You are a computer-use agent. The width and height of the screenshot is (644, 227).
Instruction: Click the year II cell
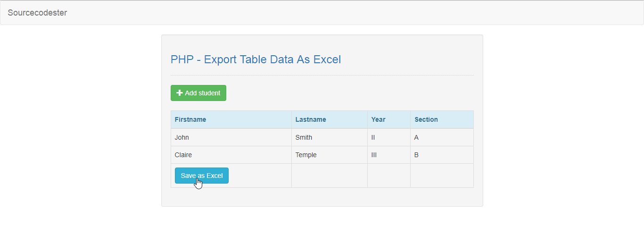pyautogui.click(x=389, y=137)
